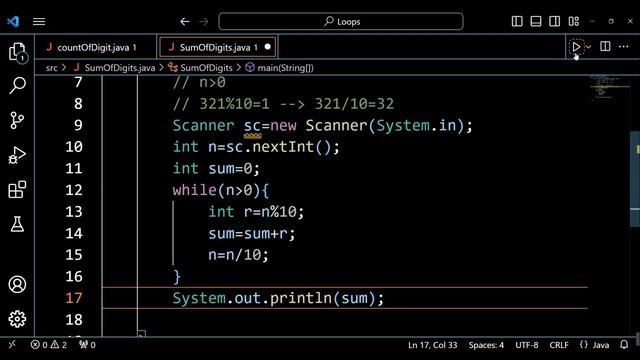
Task: Toggle the bottom panel
Action: [536, 21]
